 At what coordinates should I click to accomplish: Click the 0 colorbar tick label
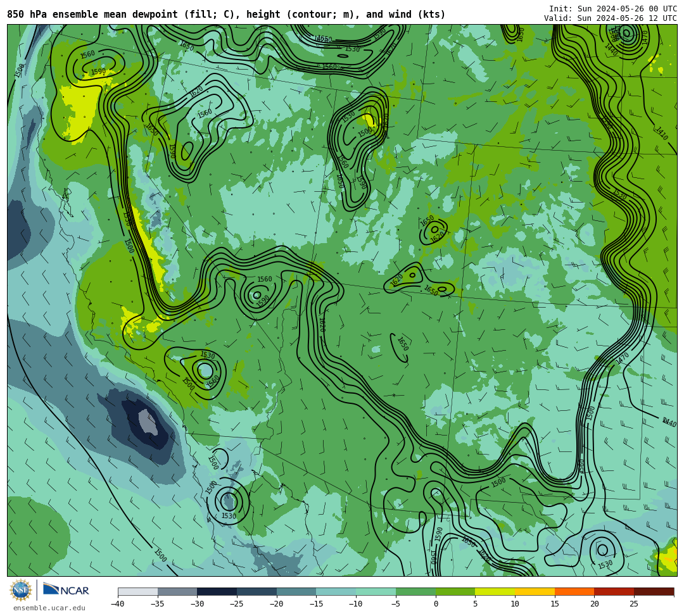click(436, 604)
